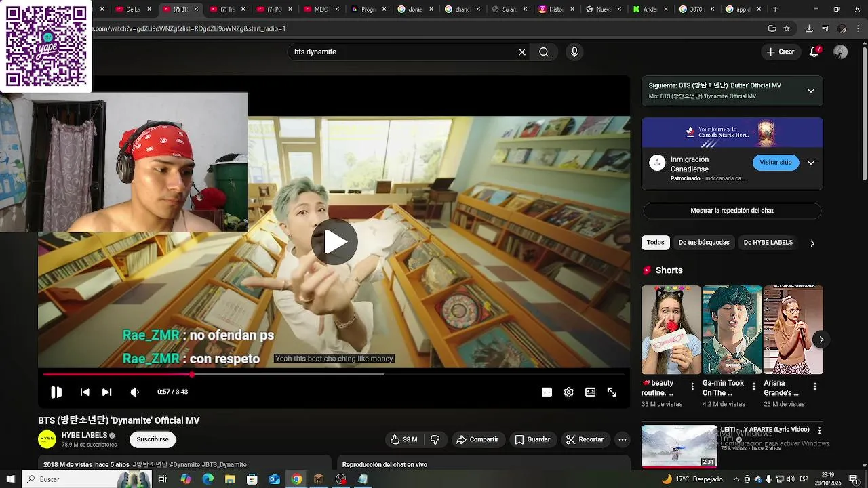
Task: Open Outlook from the taskbar
Action: (x=274, y=479)
